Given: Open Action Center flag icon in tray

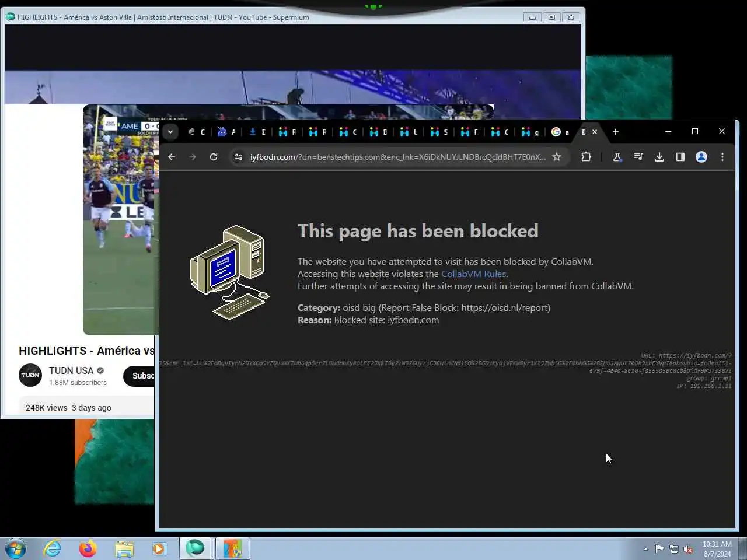Looking at the screenshot, I should 659,549.
